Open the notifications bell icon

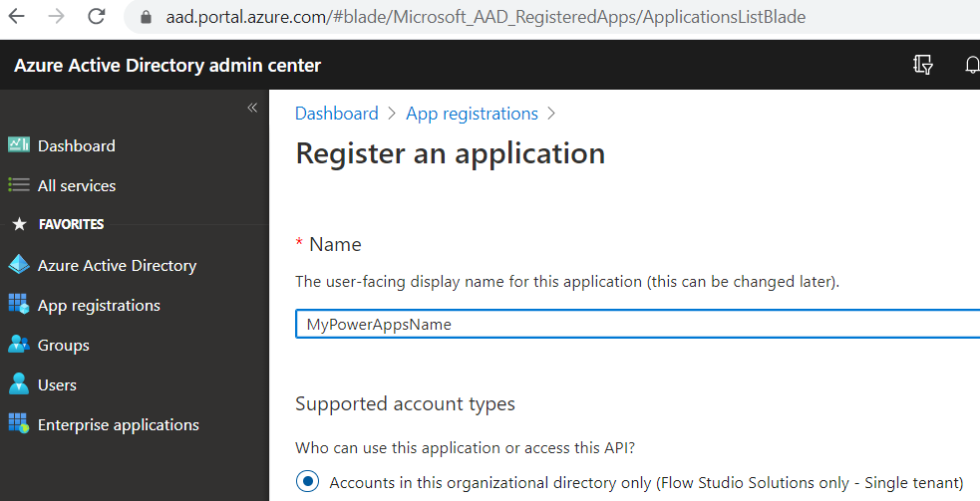971,65
